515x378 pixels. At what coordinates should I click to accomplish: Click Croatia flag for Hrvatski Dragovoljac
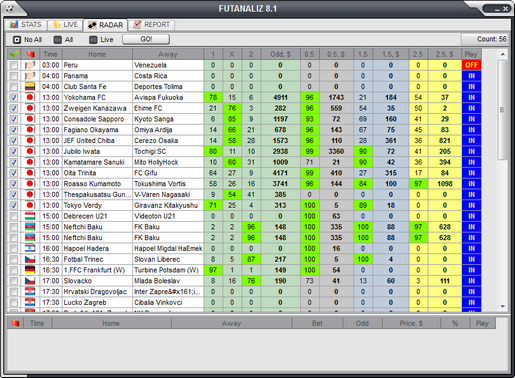[x=30, y=292]
